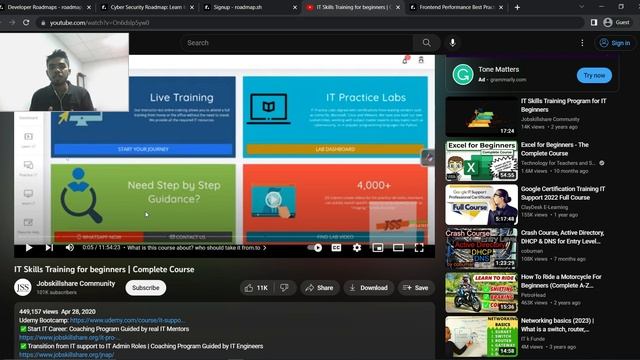Viewport: 640px width, 360px height.
Task: Toggle browser side panel icon
Action: point(594,22)
